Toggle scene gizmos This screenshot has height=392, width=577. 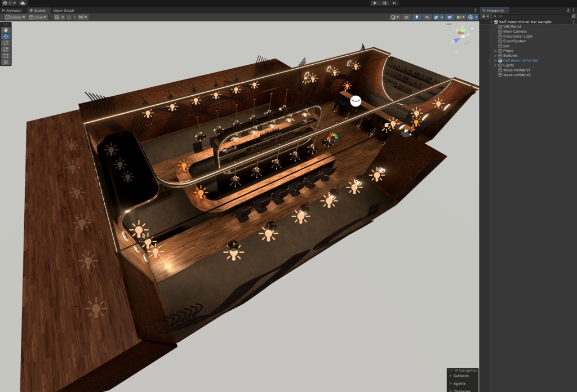tap(471, 17)
